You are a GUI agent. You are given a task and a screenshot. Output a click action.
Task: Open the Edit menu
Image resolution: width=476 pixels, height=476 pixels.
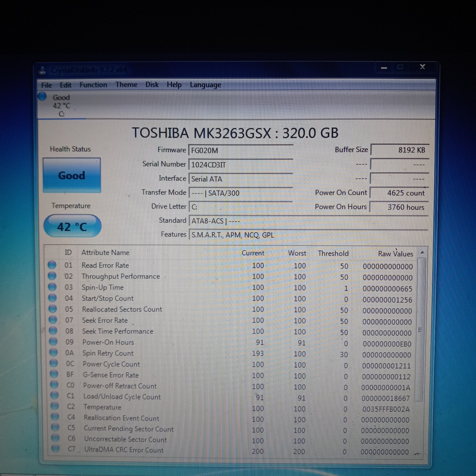pyautogui.click(x=65, y=85)
